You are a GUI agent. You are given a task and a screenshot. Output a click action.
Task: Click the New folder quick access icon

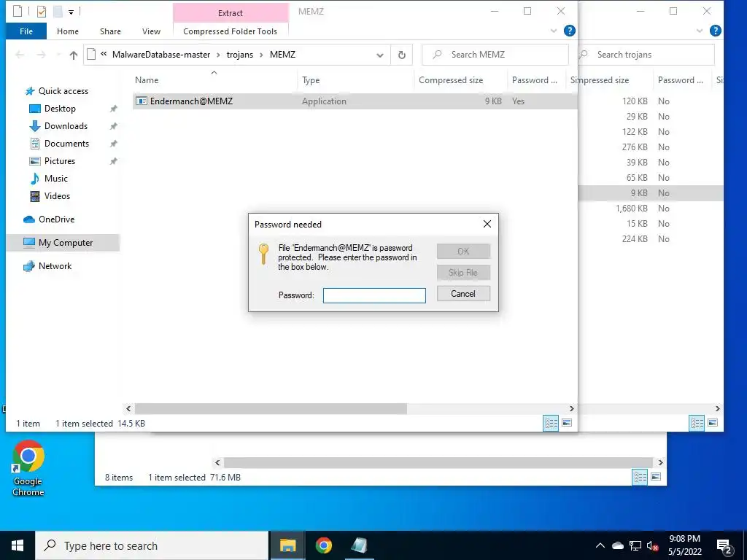click(x=58, y=12)
